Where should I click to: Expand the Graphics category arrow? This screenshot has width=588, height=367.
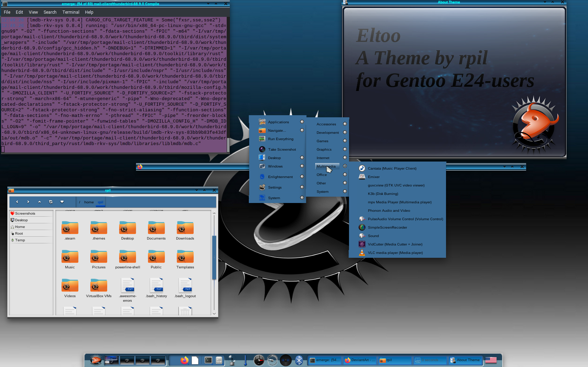(345, 149)
